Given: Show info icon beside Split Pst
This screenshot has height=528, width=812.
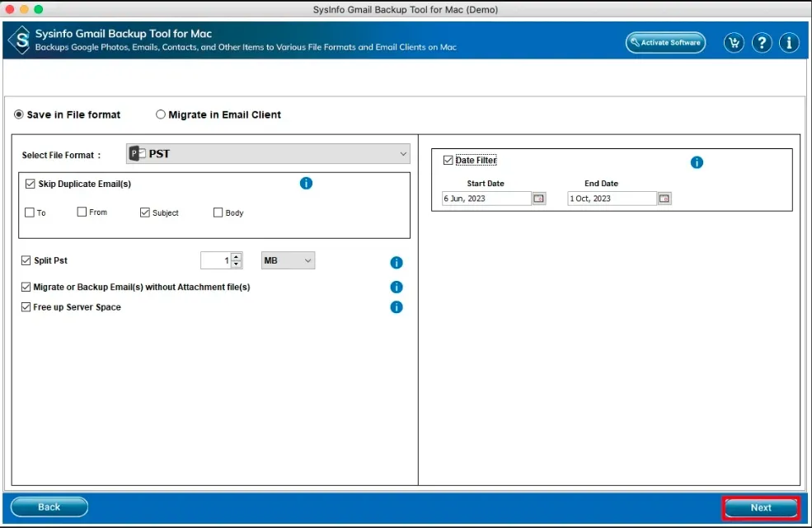Looking at the screenshot, I should 396,263.
